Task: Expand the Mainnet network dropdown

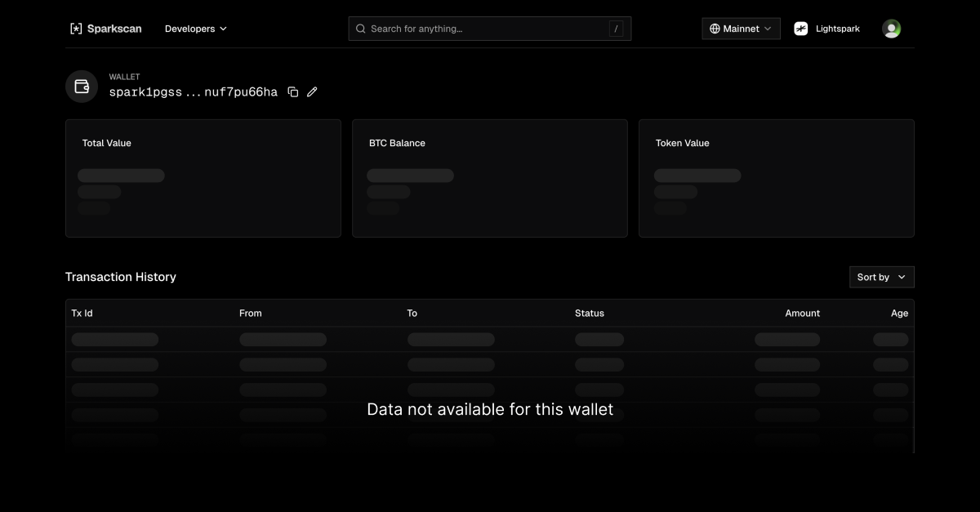Action: pos(741,29)
